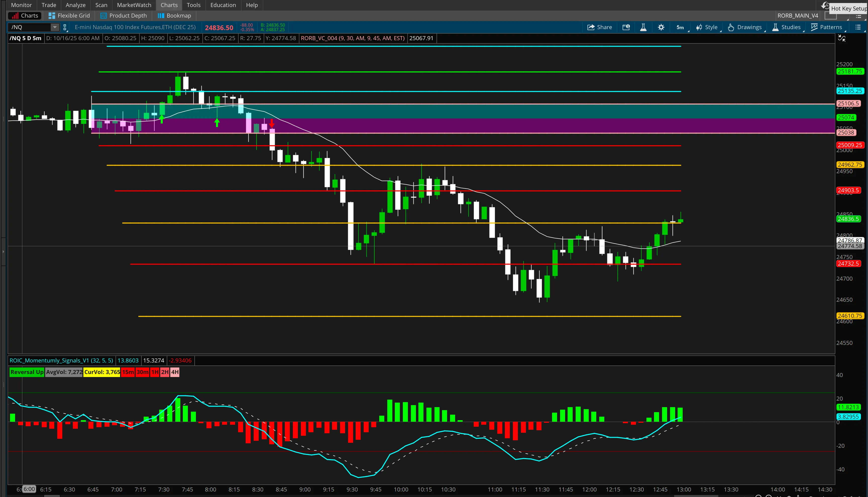Toggle the 15m timeframe label
This screenshot has height=497, width=868.
point(128,372)
